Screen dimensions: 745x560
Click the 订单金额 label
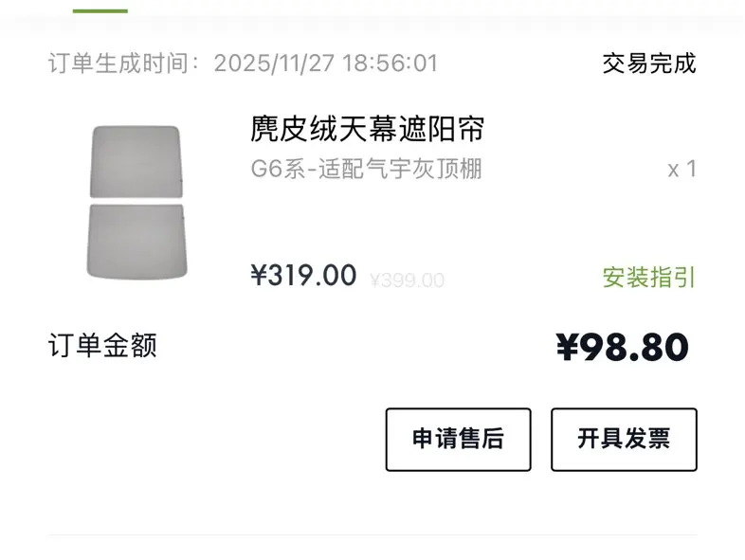click(x=102, y=346)
